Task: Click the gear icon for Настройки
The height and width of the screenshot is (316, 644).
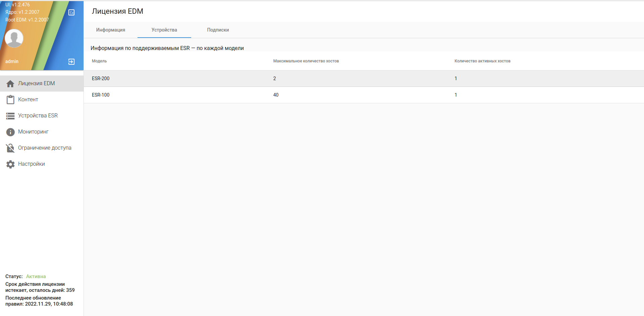Action: [10, 164]
